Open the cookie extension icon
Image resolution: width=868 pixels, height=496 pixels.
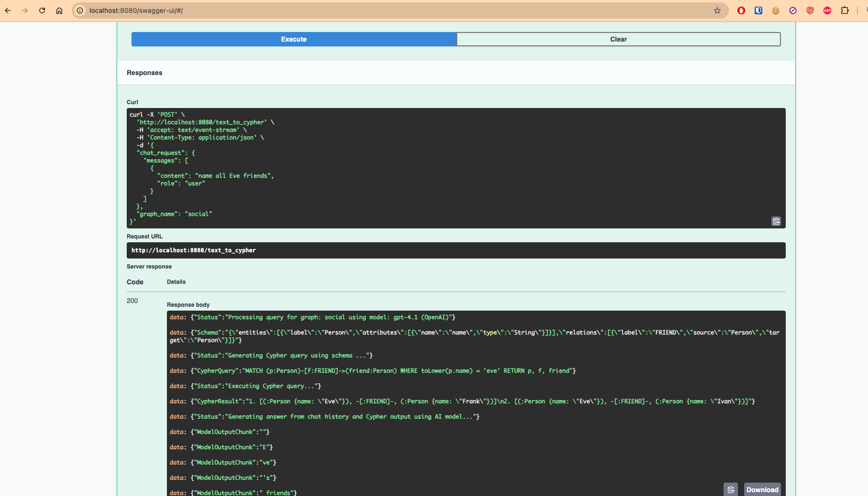pos(776,11)
